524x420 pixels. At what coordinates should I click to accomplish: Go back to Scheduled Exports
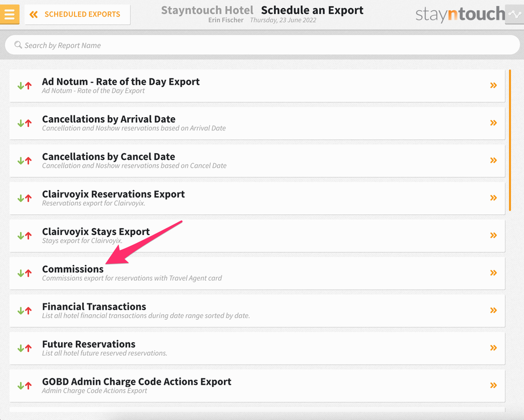77,14
